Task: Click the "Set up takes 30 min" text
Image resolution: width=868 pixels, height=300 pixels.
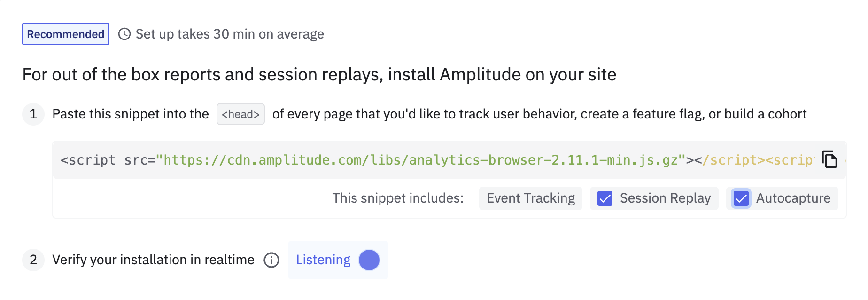Action: coord(230,34)
